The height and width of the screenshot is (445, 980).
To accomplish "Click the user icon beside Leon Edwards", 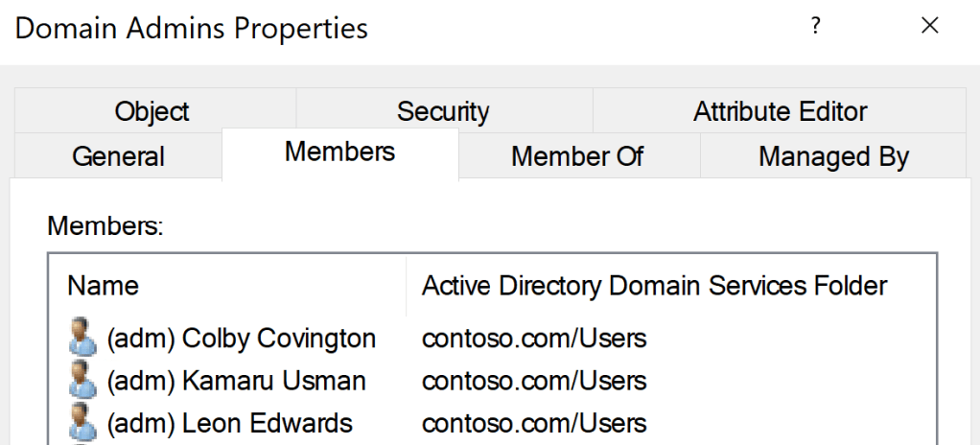I will [x=82, y=423].
